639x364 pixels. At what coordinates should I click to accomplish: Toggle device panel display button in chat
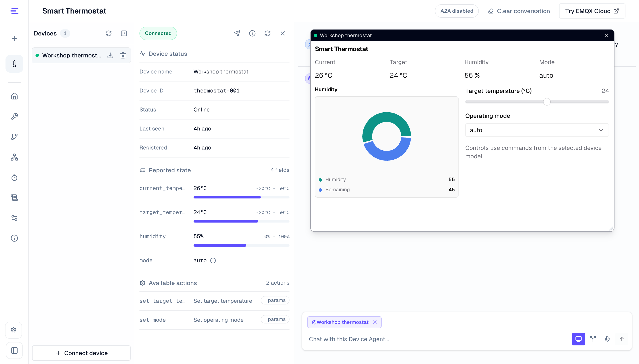pyautogui.click(x=578, y=339)
